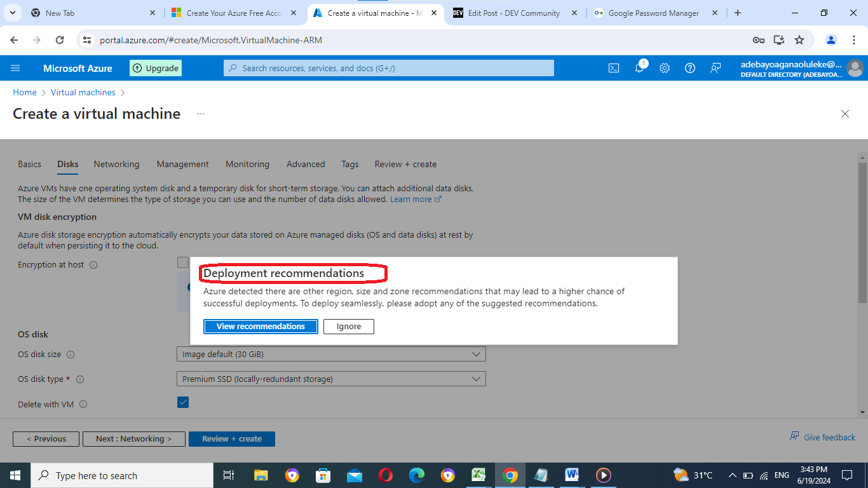Image resolution: width=868 pixels, height=488 pixels.
Task: Click Ignore in Deployment recommendations dialog
Action: 349,327
